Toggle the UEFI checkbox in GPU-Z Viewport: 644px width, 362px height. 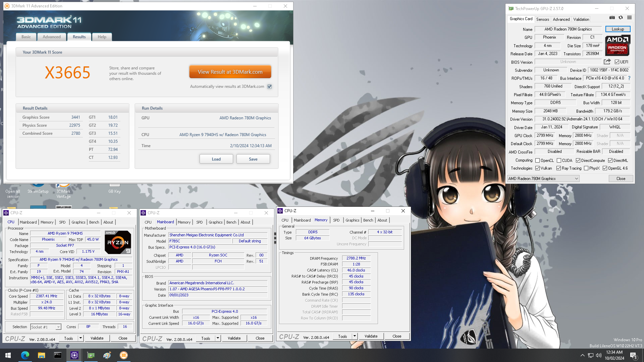pos(617,62)
